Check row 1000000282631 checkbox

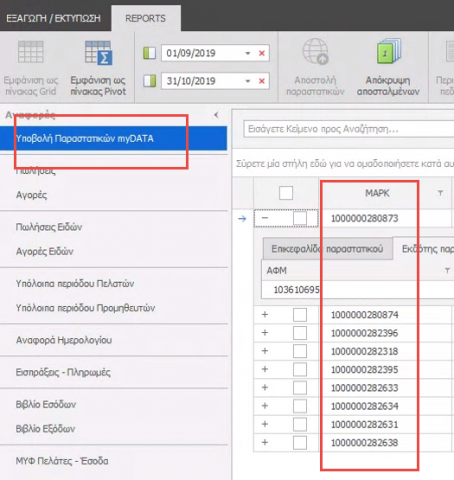pyautogui.click(x=300, y=424)
